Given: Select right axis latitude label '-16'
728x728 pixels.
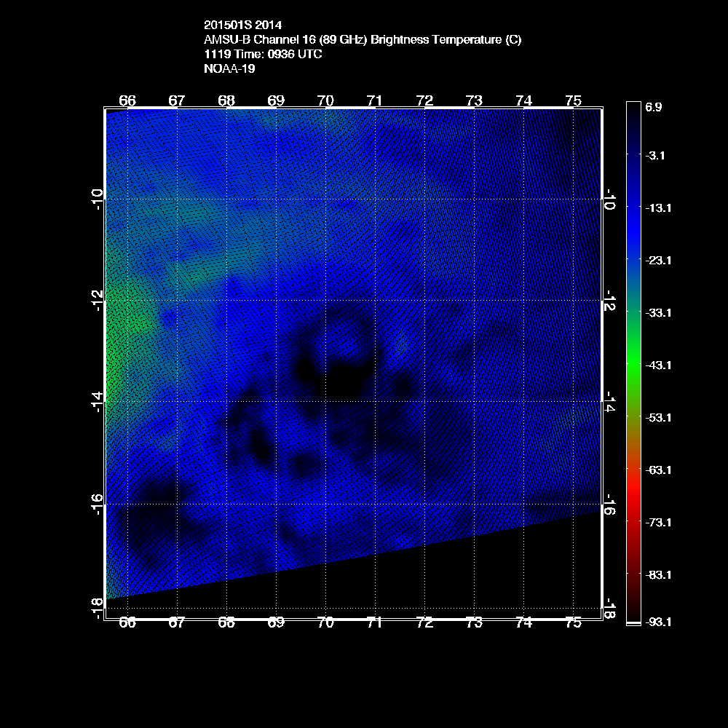Looking at the screenshot, I should 610,505.
